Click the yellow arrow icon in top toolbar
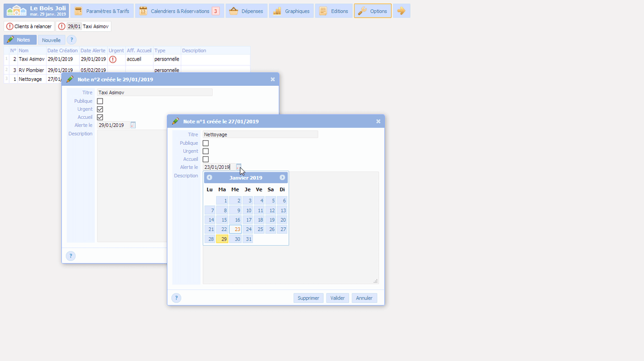This screenshot has height=361, width=644. coord(401,11)
